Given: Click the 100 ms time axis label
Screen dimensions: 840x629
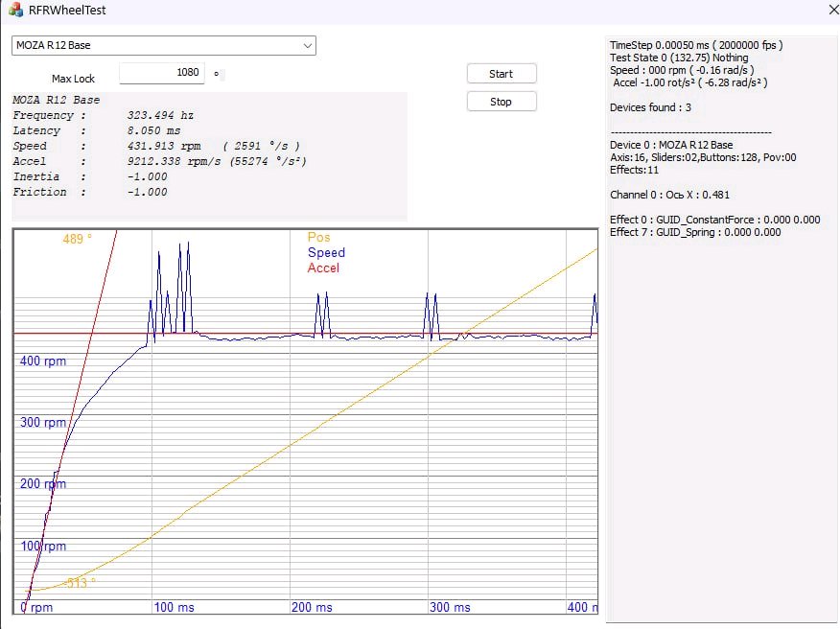Looking at the screenshot, I should [x=175, y=608].
